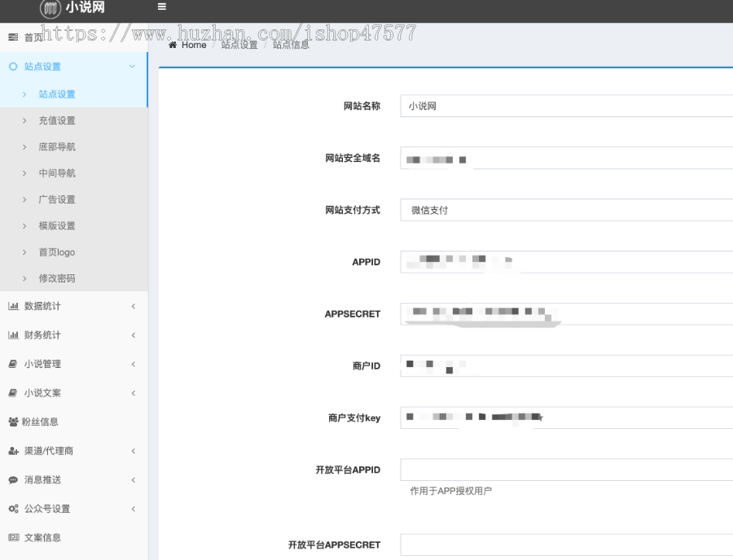Click the 粉丝信息 users icon

(13, 422)
